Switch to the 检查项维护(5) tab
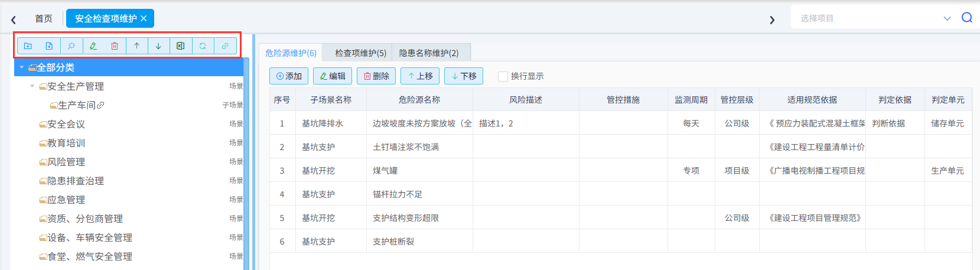Viewport: 980px width, 270px height. [360, 53]
